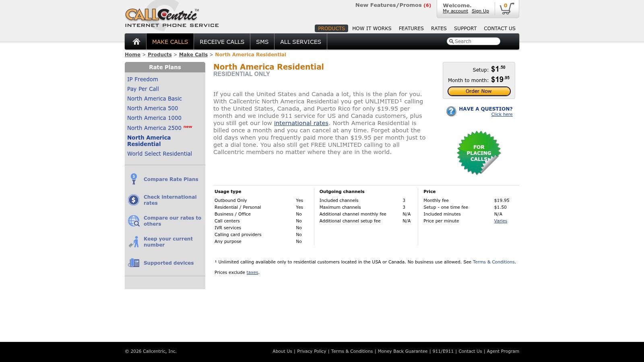The height and width of the screenshot is (362, 644).
Task: Open Terms & Conditions footnote link
Action: pyautogui.click(x=493, y=262)
